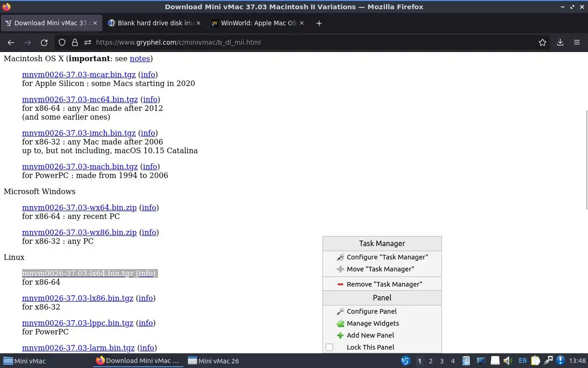Screen dimensions: 588x368
Task: Download mnvm0026-37.03-lx86.bin.tgz
Action: pos(78,298)
